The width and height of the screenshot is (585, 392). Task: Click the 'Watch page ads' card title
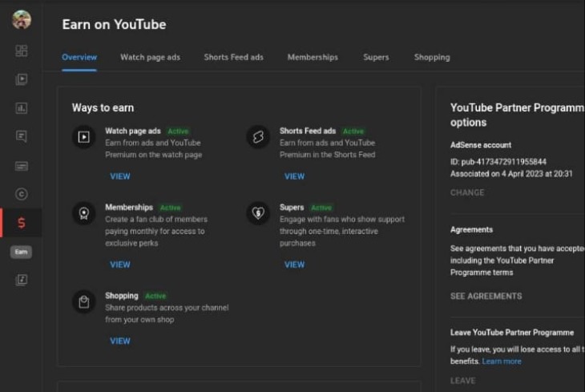[133, 131]
